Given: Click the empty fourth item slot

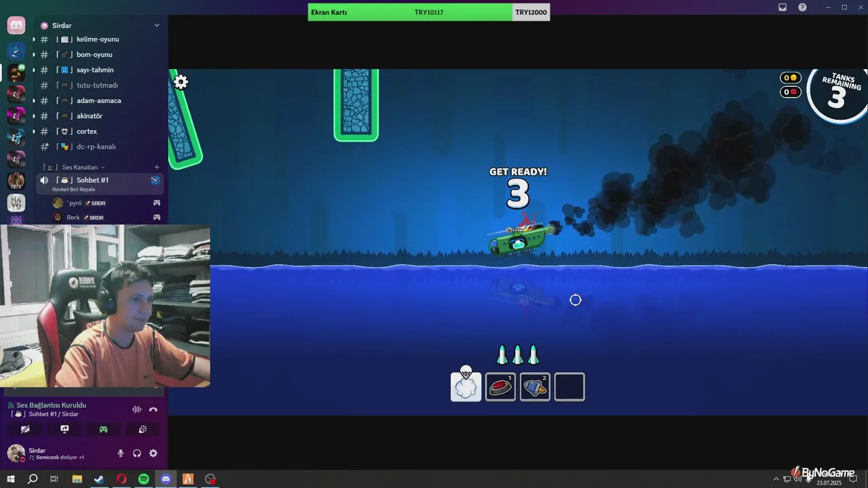Looking at the screenshot, I should coord(570,387).
